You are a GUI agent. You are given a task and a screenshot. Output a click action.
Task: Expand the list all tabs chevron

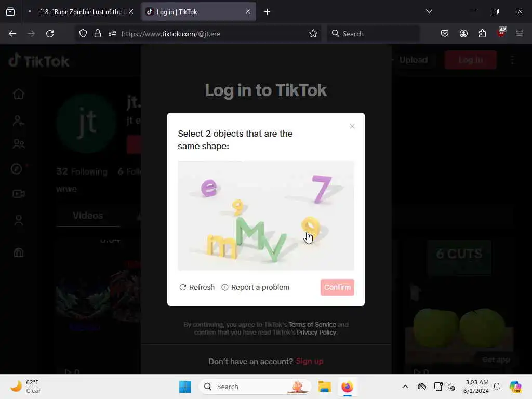click(429, 11)
